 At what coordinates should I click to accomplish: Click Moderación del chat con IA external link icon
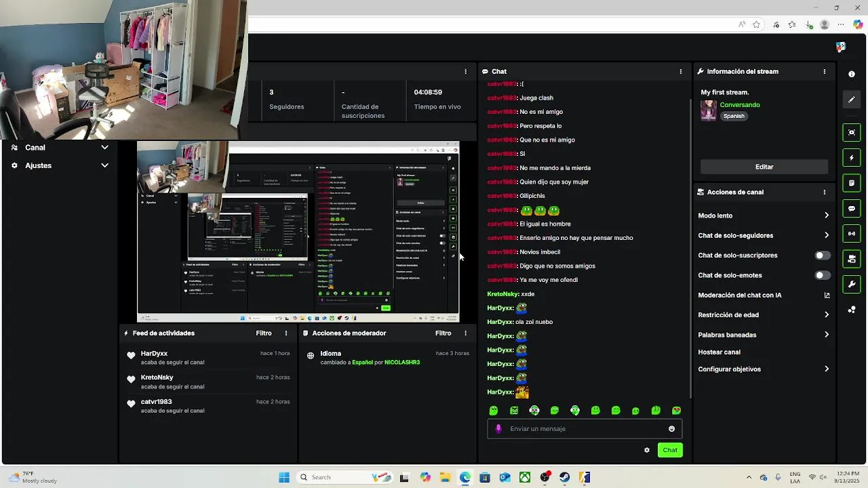[x=827, y=296]
